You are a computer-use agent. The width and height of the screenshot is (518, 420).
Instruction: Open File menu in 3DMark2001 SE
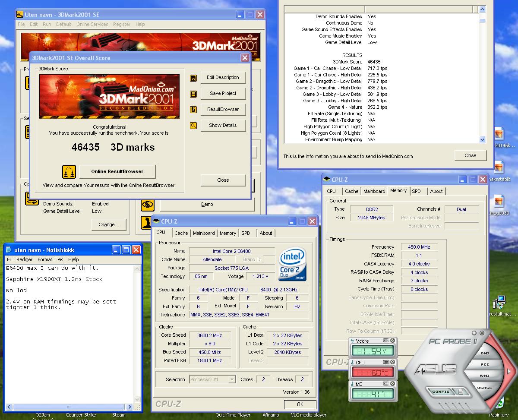tap(21, 24)
